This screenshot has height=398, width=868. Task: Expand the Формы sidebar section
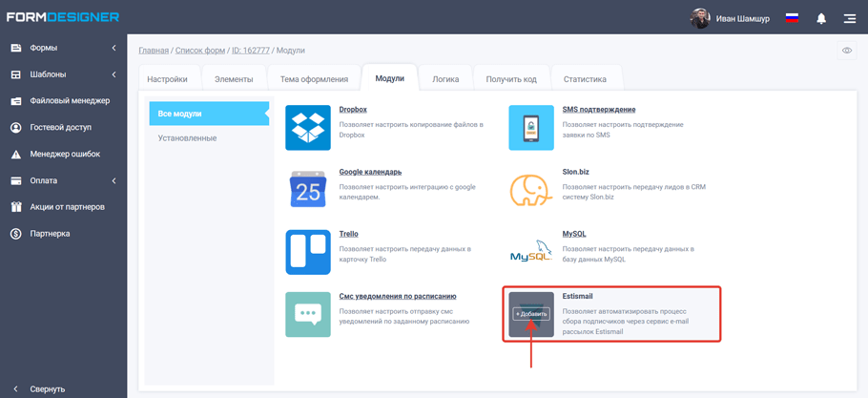click(63, 48)
